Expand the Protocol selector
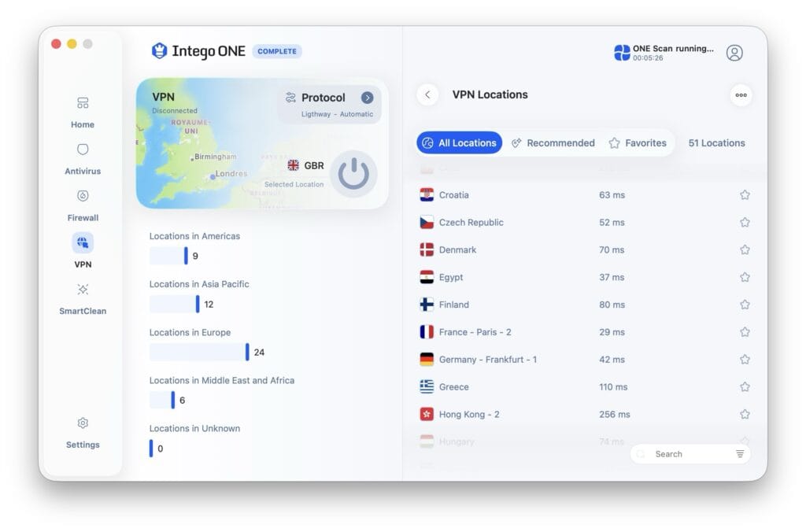This screenshot has width=806, height=532. [x=366, y=98]
